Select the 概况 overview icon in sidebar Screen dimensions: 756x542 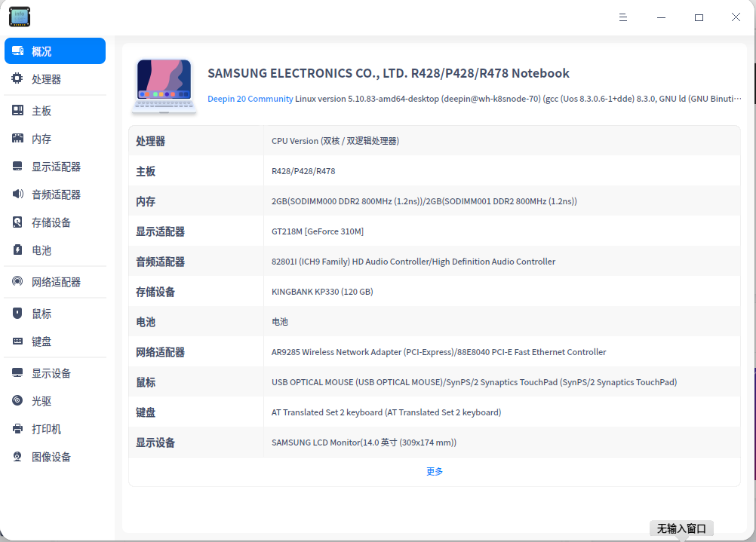18,51
